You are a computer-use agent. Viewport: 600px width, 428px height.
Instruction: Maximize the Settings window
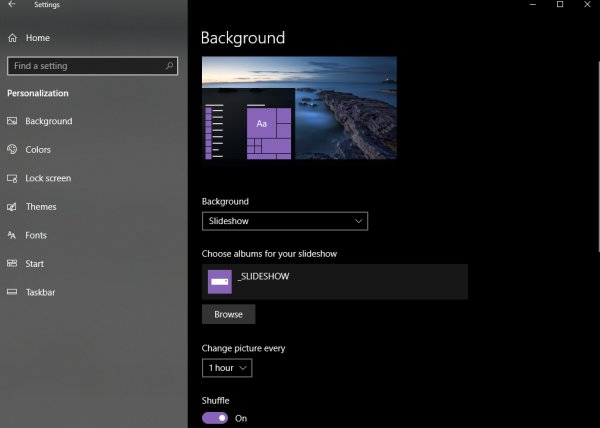560,4
